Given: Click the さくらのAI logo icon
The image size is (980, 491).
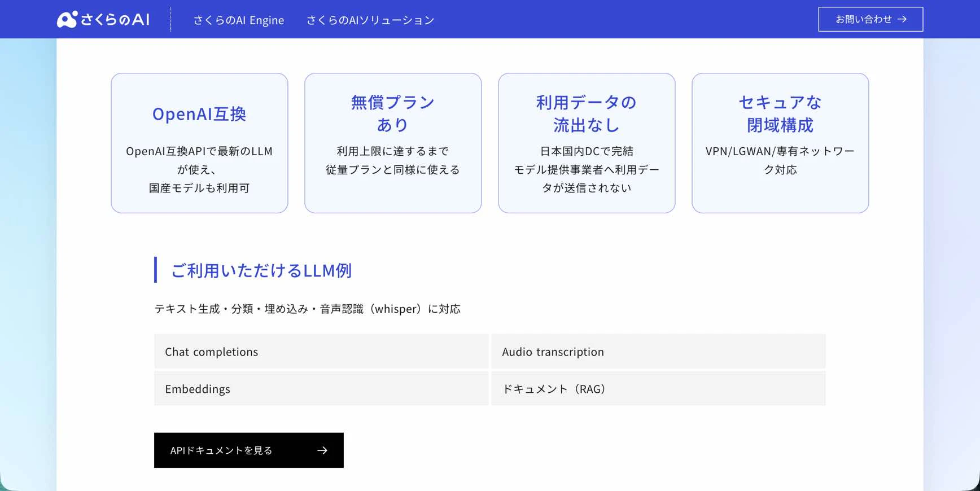Looking at the screenshot, I should (67, 19).
